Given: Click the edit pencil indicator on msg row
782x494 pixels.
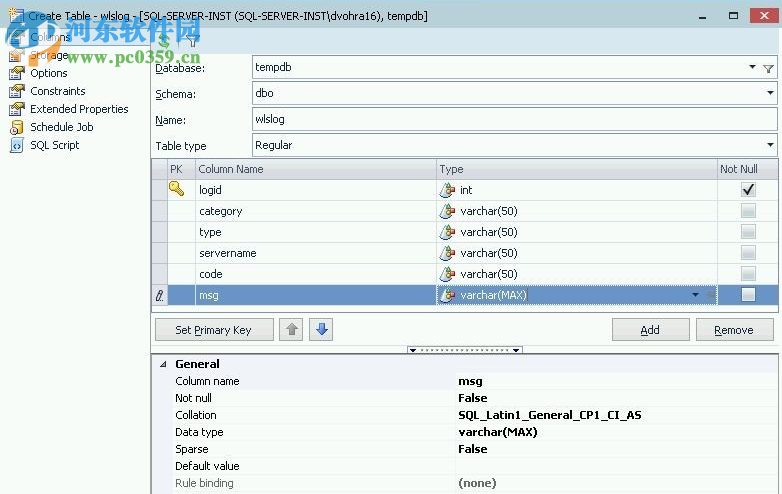Looking at the screenshot, I should pos(160,295).
